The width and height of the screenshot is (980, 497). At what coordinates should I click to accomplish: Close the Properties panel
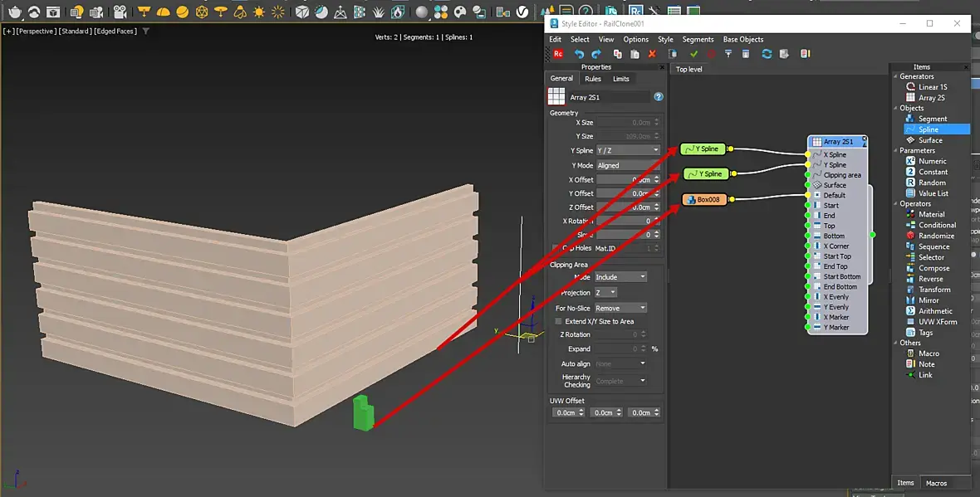(662, 67)
